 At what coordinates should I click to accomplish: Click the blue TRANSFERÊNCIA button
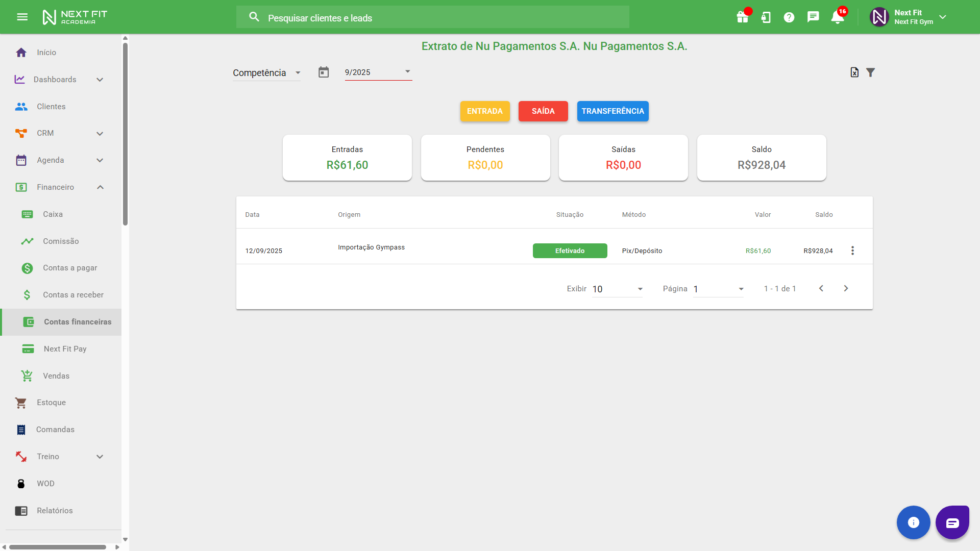(x=612, y=111)
